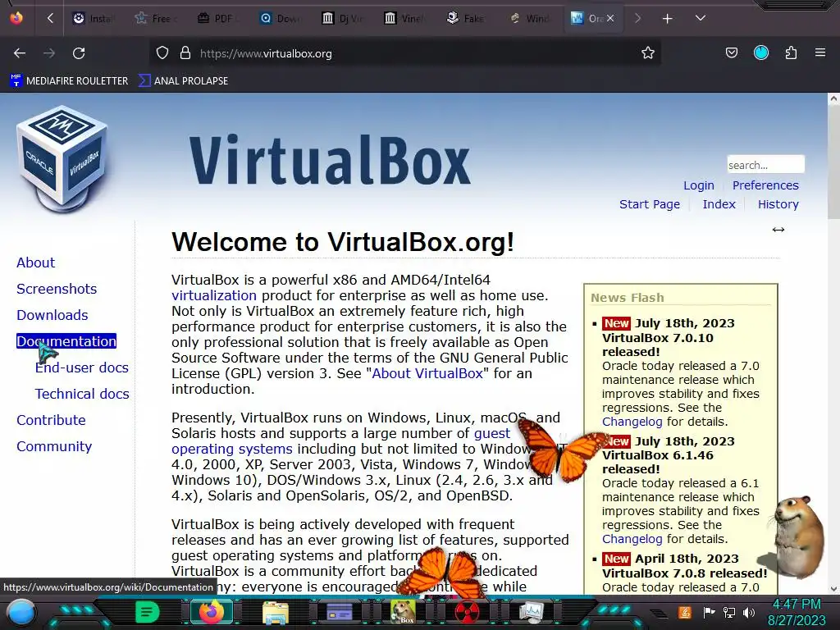Open the Firefox hamburger application menu

(820, 52)
